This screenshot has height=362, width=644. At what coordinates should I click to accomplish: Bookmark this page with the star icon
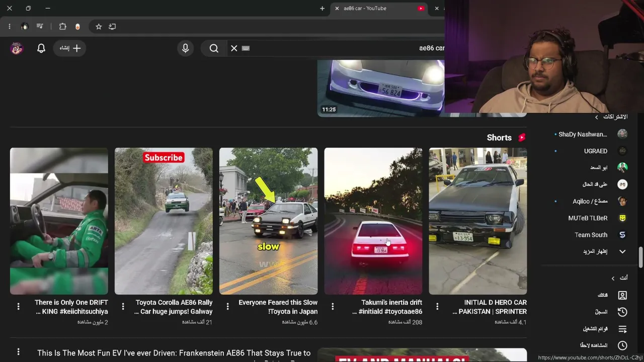click(99, 26)
